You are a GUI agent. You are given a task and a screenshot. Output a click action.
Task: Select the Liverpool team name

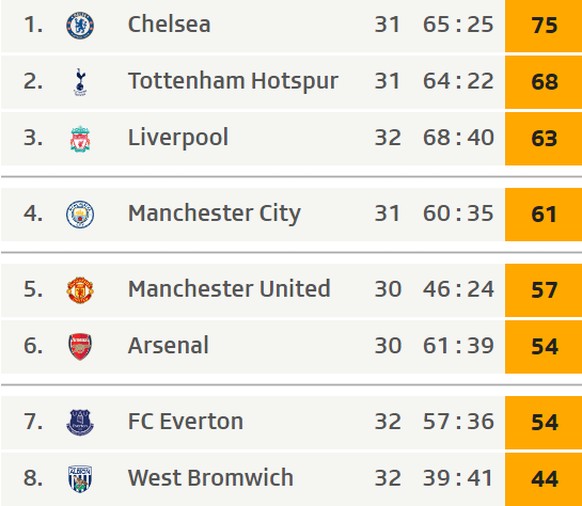[x=178, y=138]
